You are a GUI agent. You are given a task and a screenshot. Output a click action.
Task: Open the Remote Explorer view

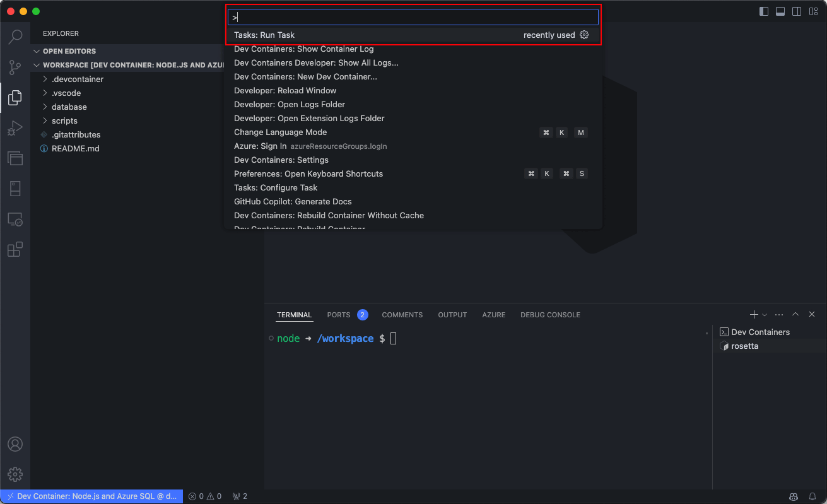point(15,219)
